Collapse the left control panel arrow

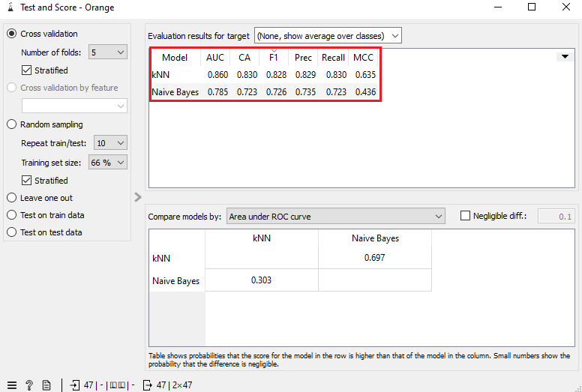coord(138,197)
